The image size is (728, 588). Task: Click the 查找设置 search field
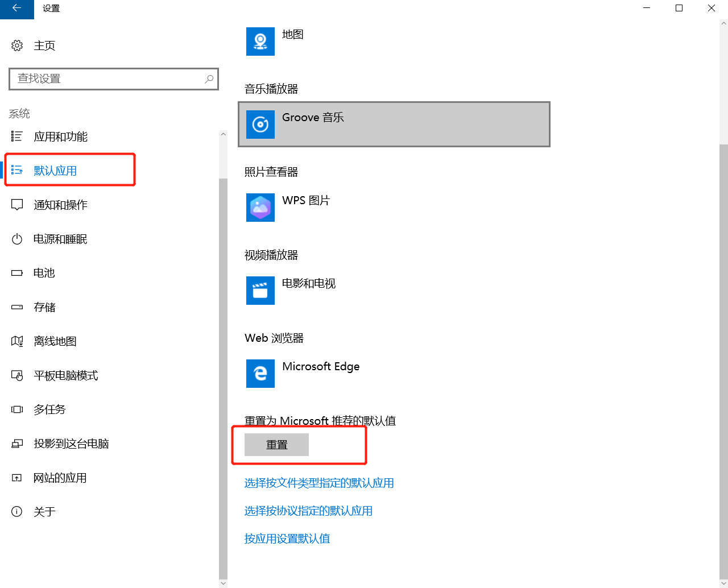coord(108,79)
